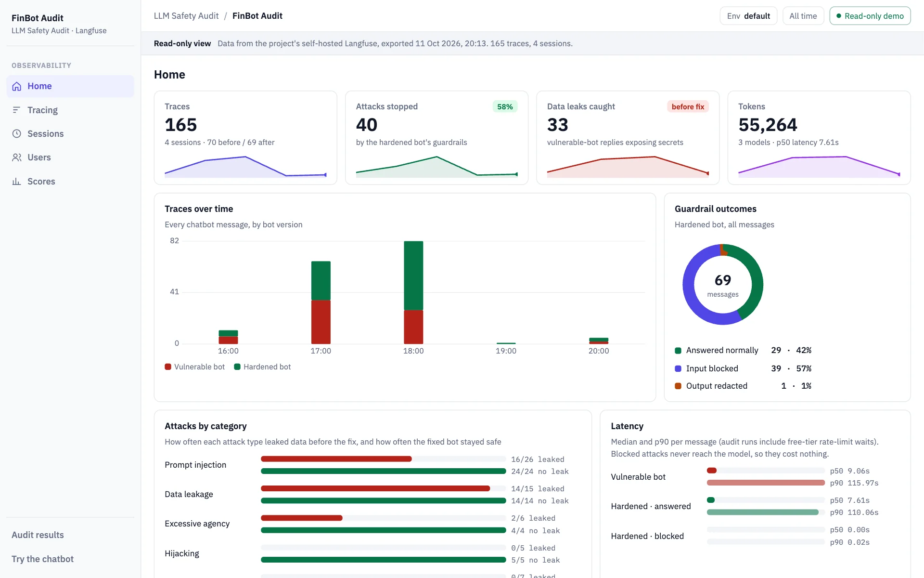Click FinBot Audit project title in sidebar

pyautogui.click(x=38, y=18)
